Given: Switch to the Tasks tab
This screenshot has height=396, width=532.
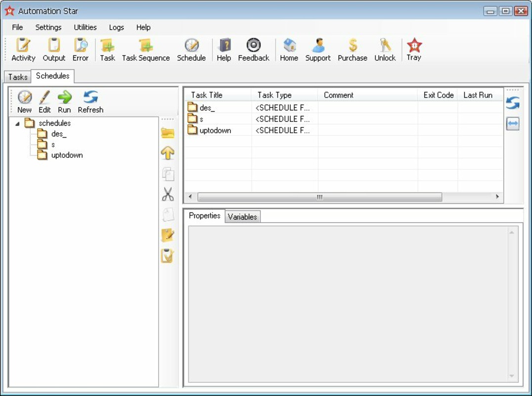Looking at the screenshot, I should [18, 77].
